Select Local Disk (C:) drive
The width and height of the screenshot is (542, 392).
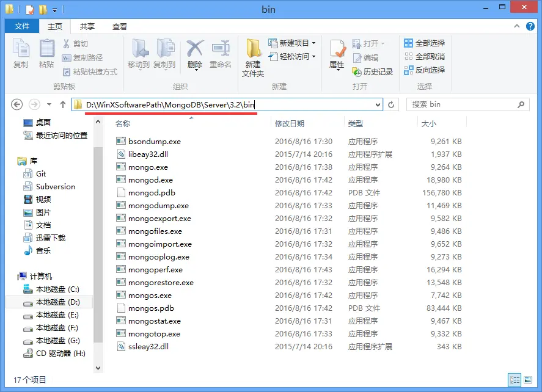coord(51,289)
